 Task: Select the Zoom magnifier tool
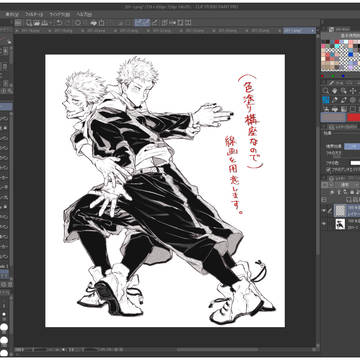tap(326, 91)
